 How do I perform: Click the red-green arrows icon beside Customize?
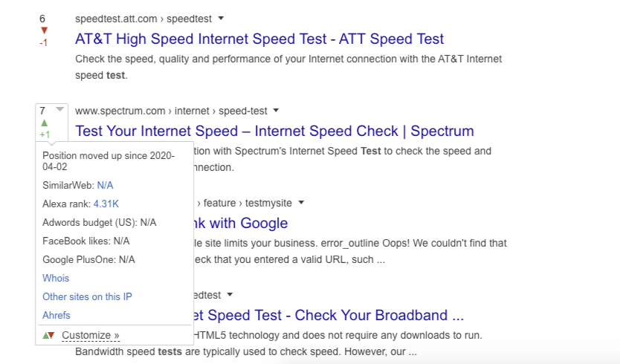coord(48,335)
